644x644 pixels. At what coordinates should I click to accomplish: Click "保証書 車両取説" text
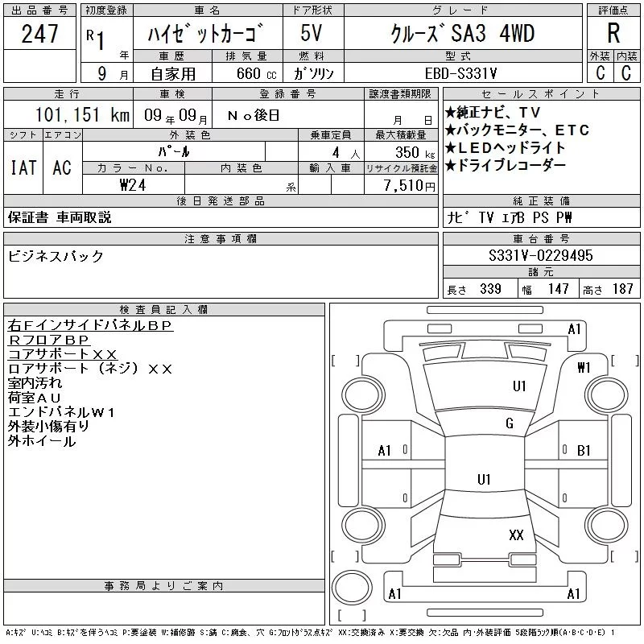pos(60,217)
